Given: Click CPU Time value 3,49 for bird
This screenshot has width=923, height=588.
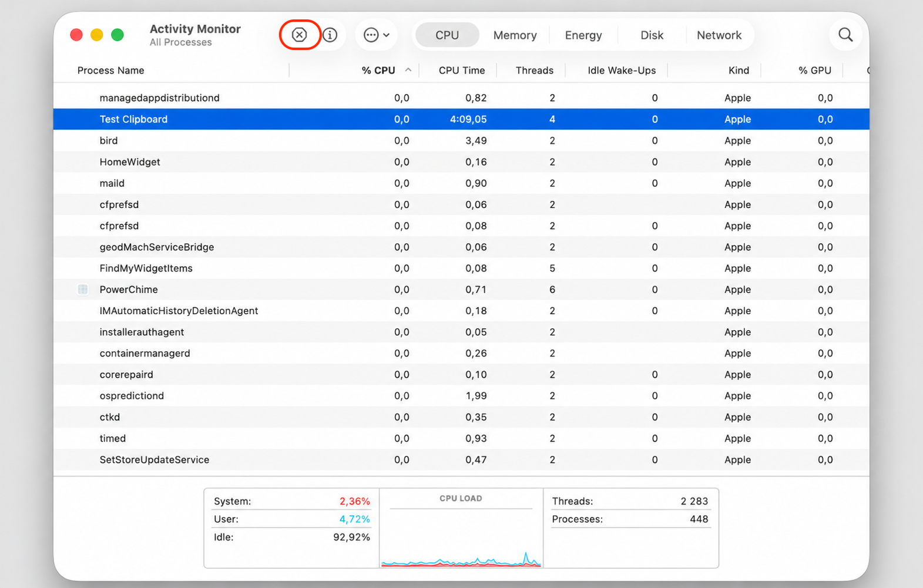Looking at the screenshot, I should [476, 140].
